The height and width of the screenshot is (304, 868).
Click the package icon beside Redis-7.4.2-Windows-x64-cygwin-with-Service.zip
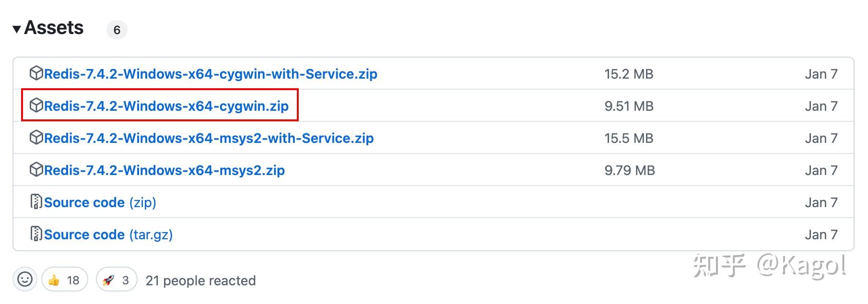click(36, 74)
